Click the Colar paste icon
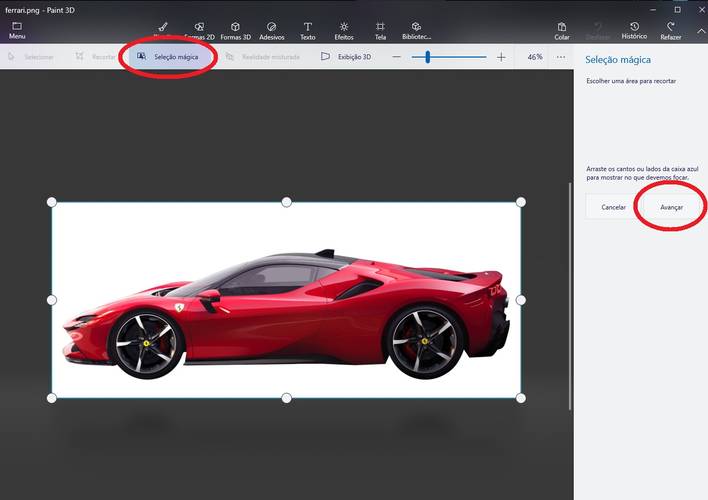The height and width of the screenshot is (500, 708). (x=562, y=31)
